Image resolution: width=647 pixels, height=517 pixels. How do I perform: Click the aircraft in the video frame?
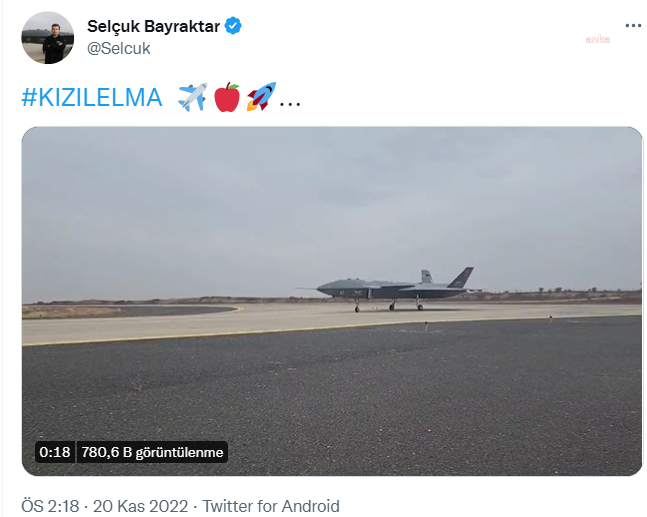392,289
